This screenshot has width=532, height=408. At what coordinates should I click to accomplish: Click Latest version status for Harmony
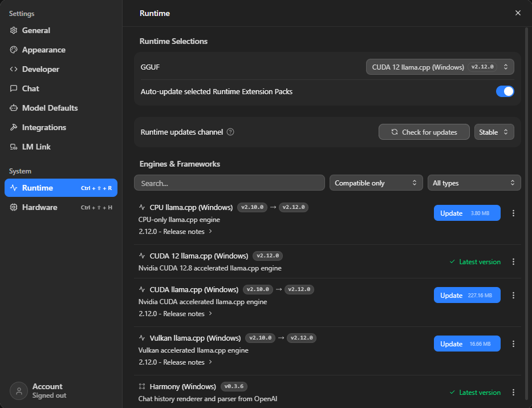coord(475,393)
